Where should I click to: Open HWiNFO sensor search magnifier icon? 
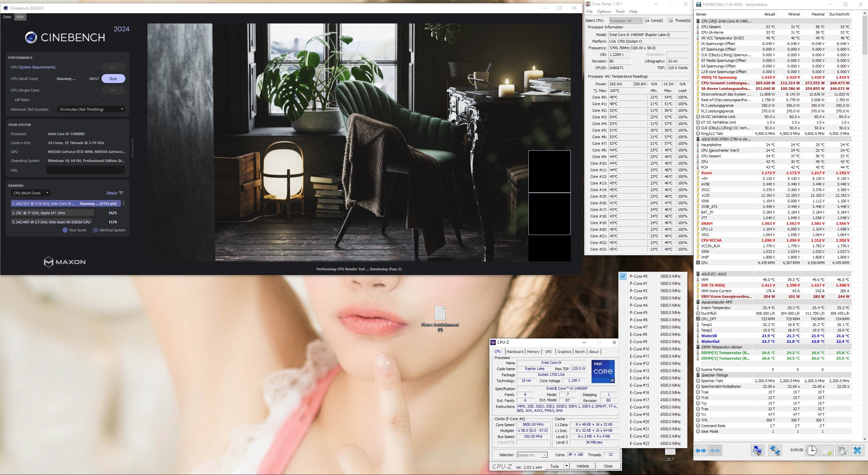pyautogui.click(x=758, y=451)
